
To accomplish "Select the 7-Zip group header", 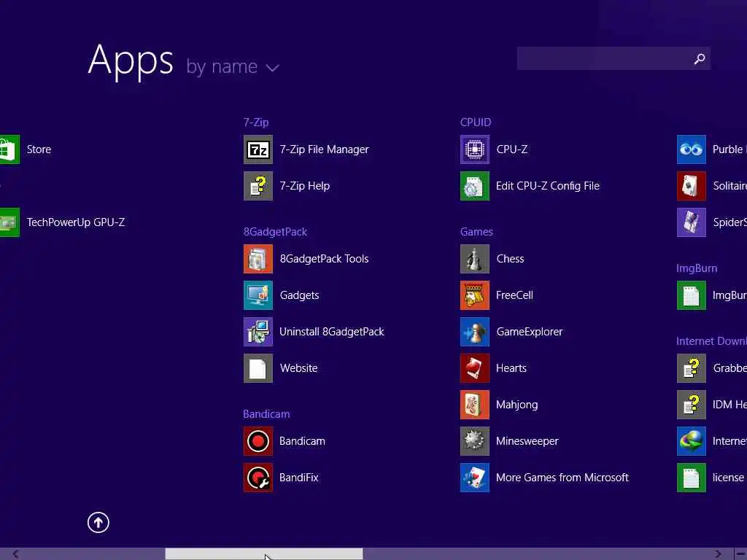I will pos(256,122).
